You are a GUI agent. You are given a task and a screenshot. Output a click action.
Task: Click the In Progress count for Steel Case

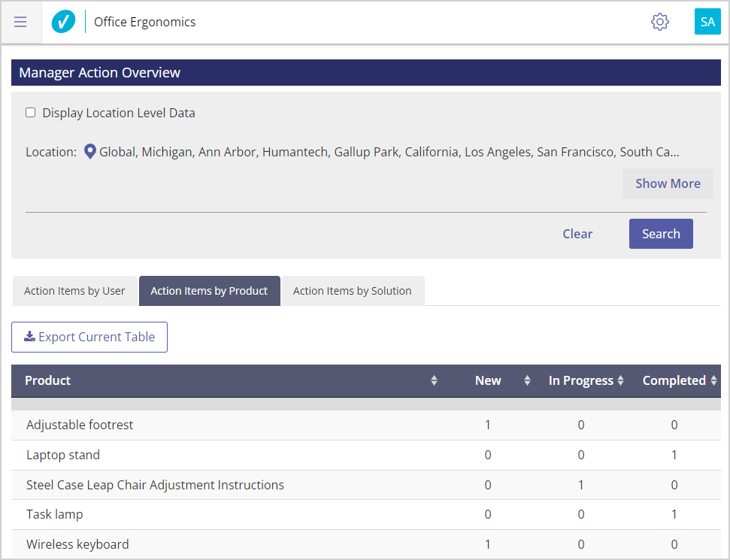581,485
